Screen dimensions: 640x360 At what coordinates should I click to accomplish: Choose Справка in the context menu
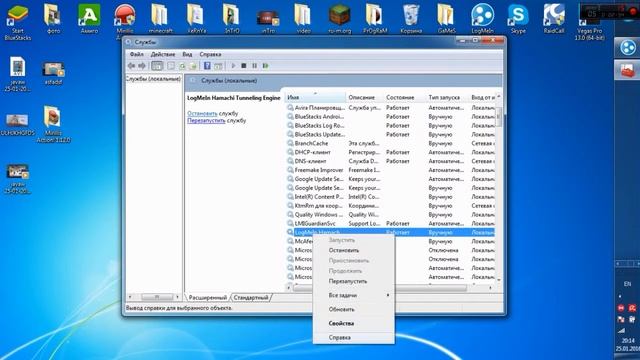[x=353, y=338]
